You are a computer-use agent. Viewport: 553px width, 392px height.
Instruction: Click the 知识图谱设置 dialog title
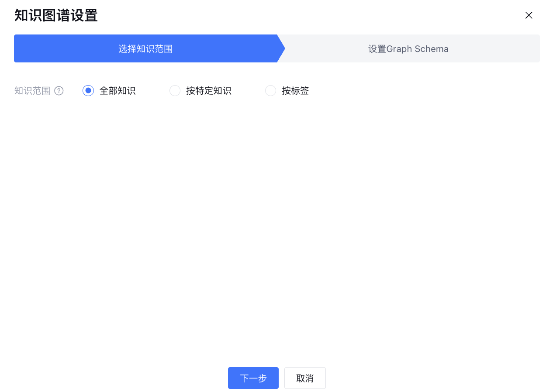(x=56, y=16)
